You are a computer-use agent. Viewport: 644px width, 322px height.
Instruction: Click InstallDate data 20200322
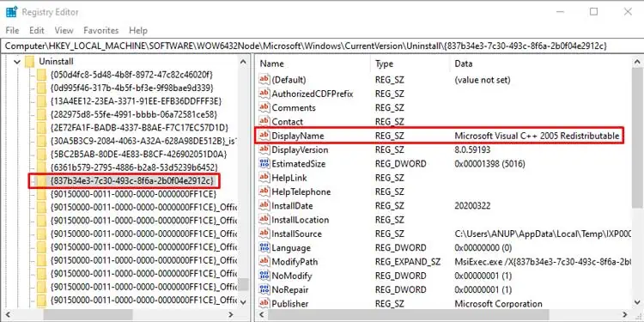[x=472, y=206]
